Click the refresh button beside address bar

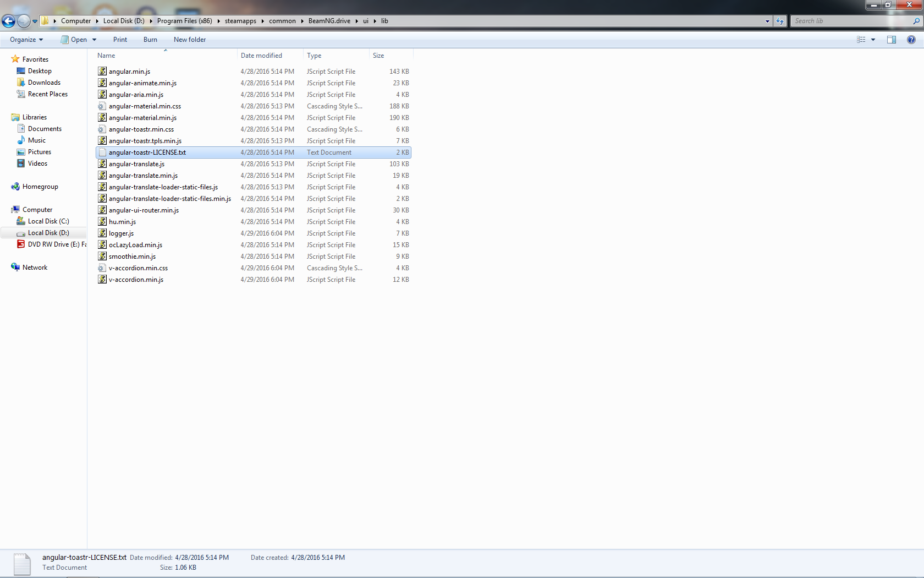780,21
